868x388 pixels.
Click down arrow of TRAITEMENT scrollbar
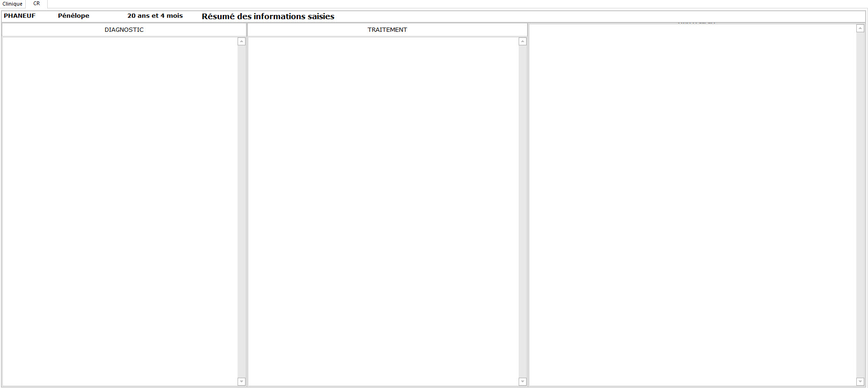pos(523,381)
